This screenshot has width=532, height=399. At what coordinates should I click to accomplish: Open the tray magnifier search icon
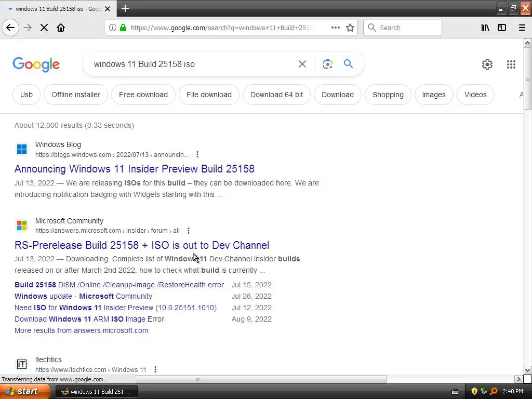point(494,392)
